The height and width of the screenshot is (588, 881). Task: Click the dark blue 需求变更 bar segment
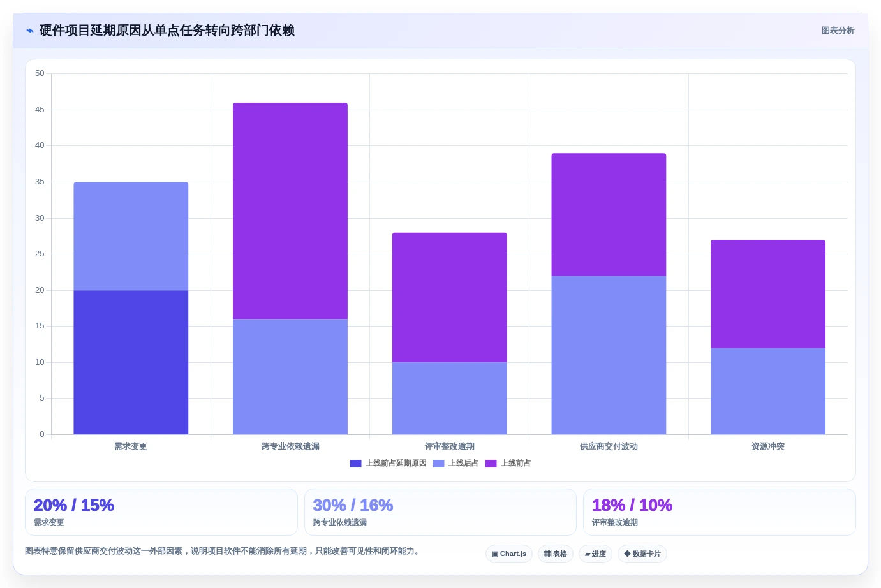point(131,362)
